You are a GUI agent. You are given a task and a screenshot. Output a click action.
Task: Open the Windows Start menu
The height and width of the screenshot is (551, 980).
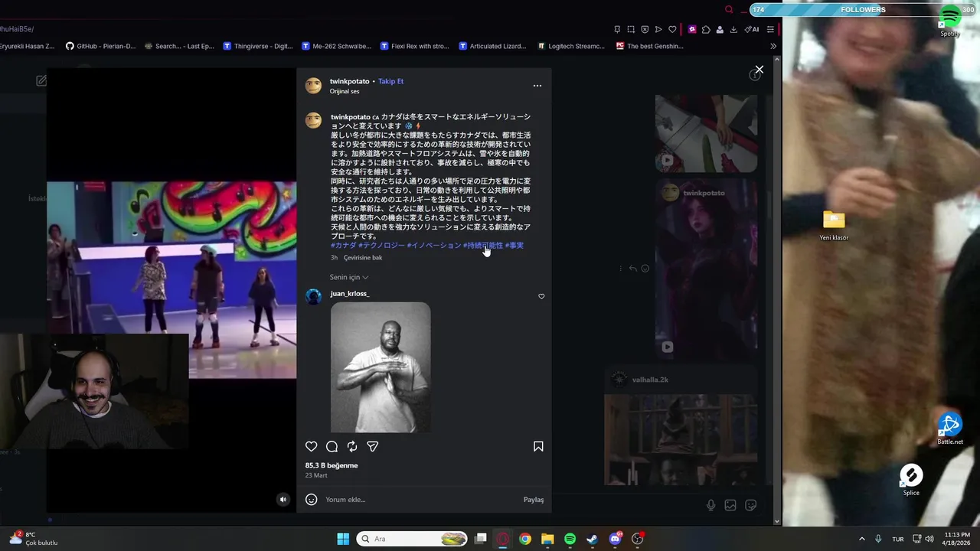coord(343,539)
